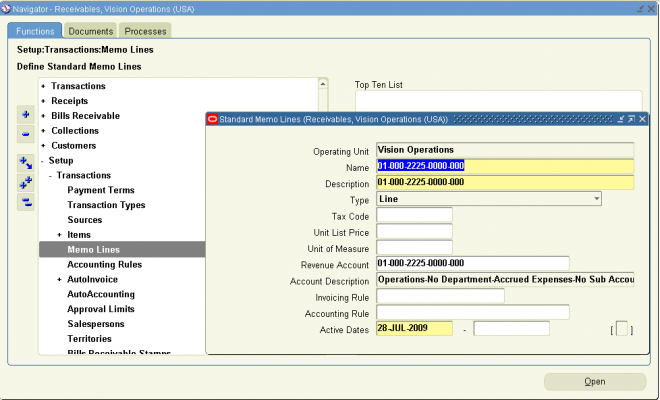Close the Navigator window
The width and height of the screenshot is (660, 400).
(x=651, y=9)
